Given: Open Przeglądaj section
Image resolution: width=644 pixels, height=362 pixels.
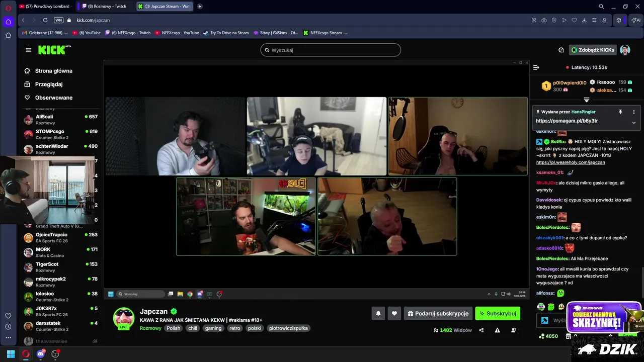Looking at the screenshot, I should (x=44, y=84).
